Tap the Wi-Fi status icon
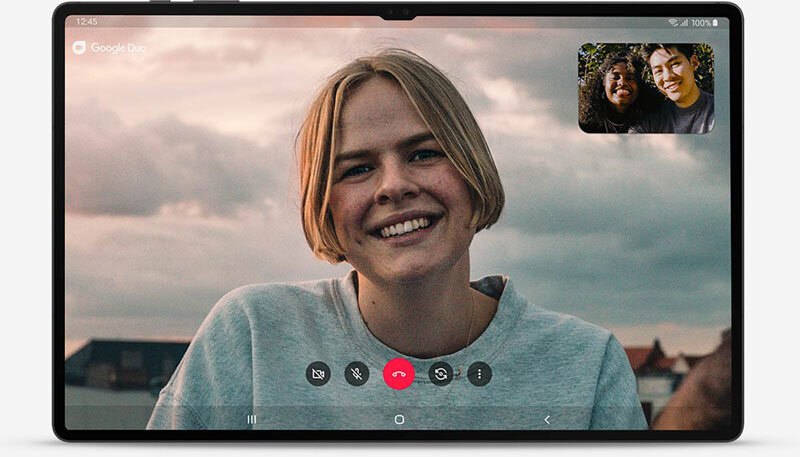The image size is (800, 457). click(x=673, y=22)
